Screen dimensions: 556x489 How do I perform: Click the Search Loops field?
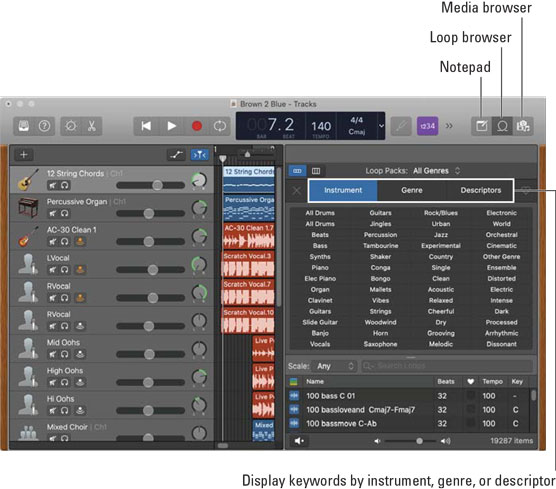coord(447,366)
